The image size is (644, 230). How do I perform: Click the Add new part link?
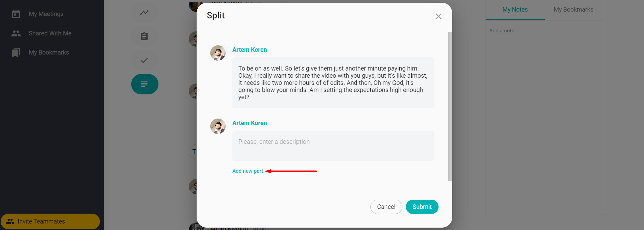coord(248,171)
